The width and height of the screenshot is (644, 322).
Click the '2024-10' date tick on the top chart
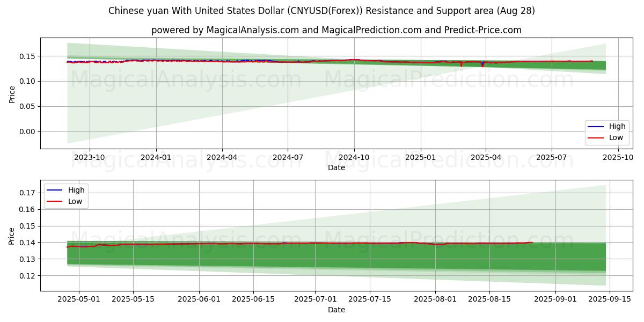point(354,157)
